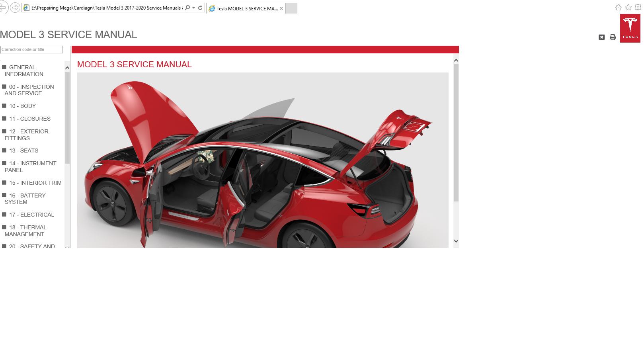
Task: Click the sidebar scrollbar thumb
Action: pos(67,117)
